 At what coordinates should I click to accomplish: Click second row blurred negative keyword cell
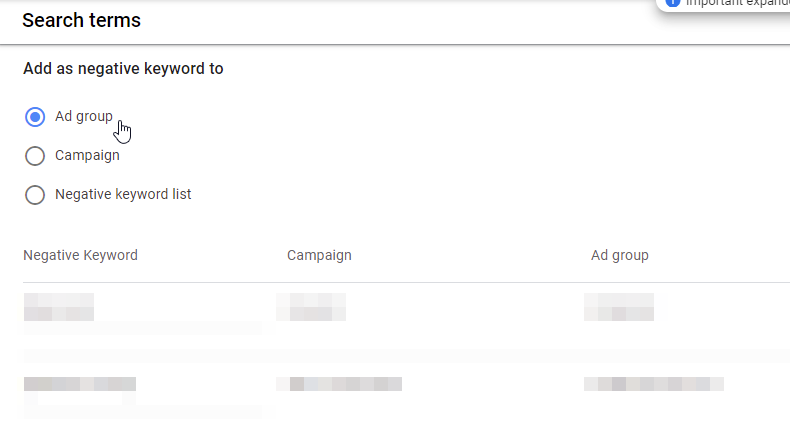point(80,384)
